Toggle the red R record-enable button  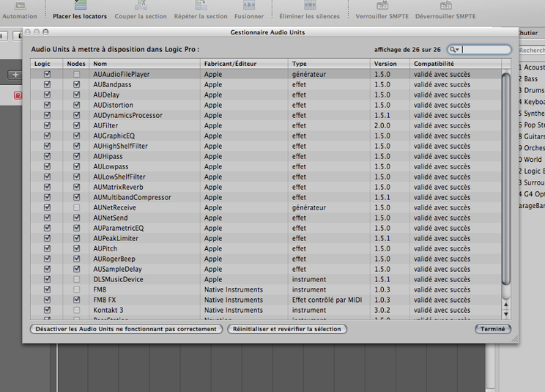[x=18, y=95]
